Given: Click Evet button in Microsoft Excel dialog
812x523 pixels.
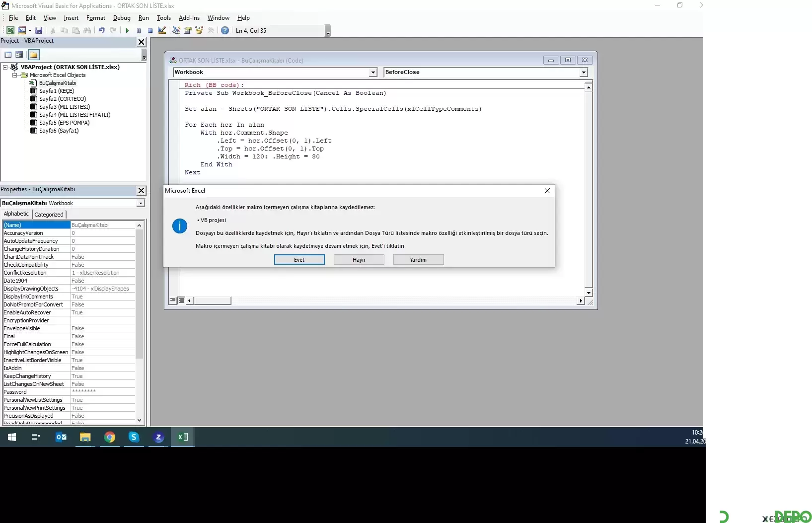Looking at the screenshot, I should [299, 260].
